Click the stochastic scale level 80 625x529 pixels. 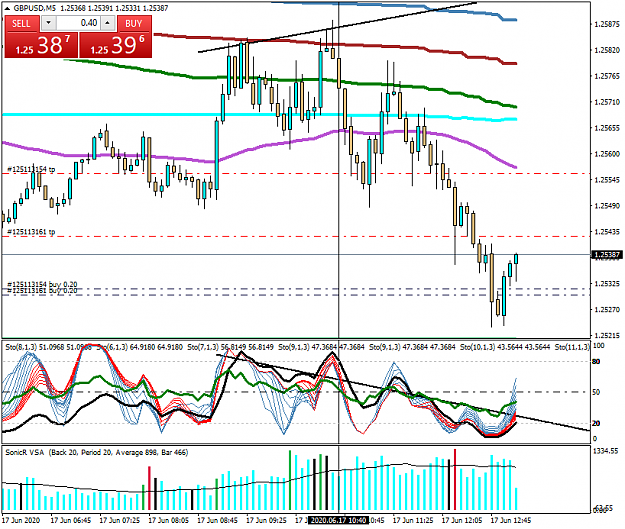click(x=596, y=362)
